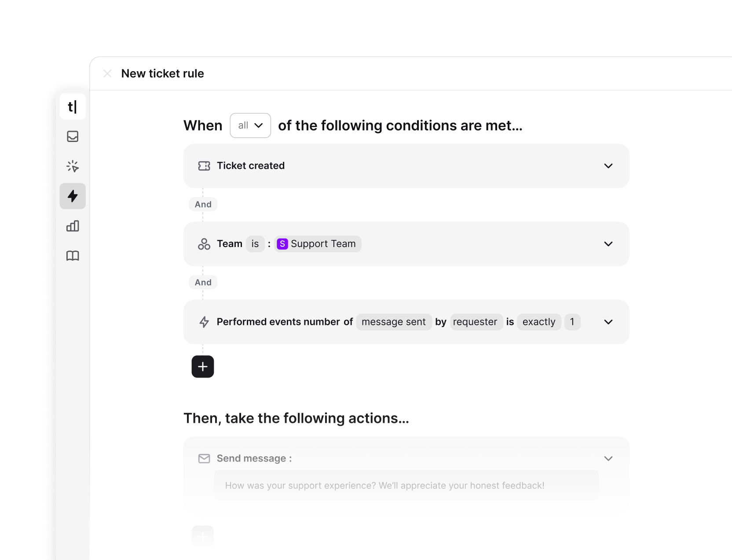Add a new condition with the plus button
Image resolution: width=732 pixels, height=560 pixels.
point(203,366)
